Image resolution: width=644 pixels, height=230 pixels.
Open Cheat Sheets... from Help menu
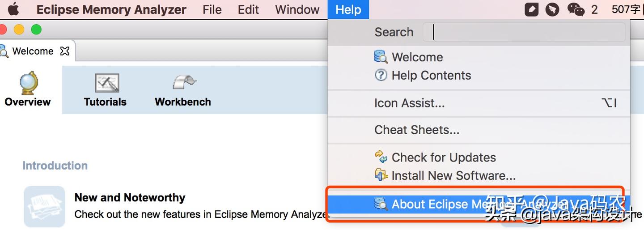tap(417, 130)
